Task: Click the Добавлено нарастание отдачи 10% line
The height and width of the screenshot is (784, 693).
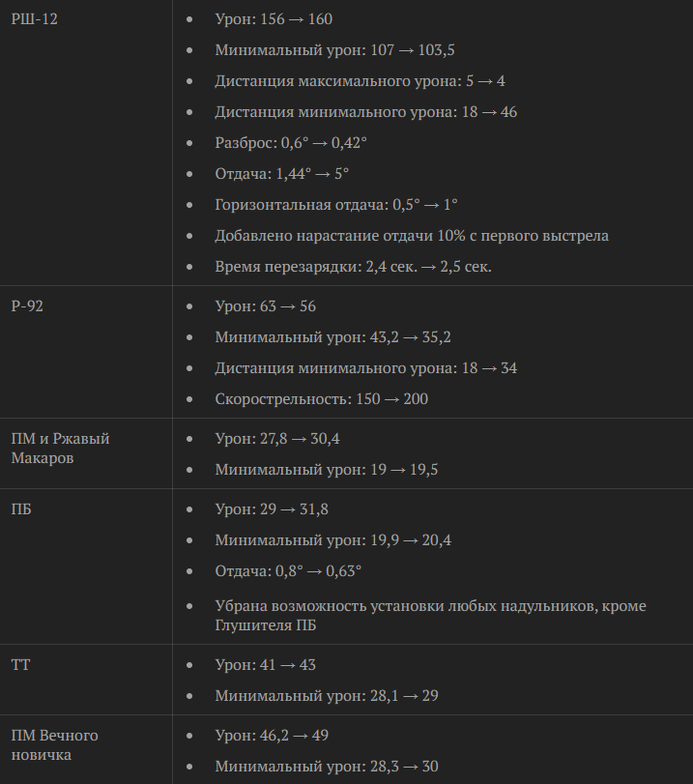Action: tap(412, 236)
